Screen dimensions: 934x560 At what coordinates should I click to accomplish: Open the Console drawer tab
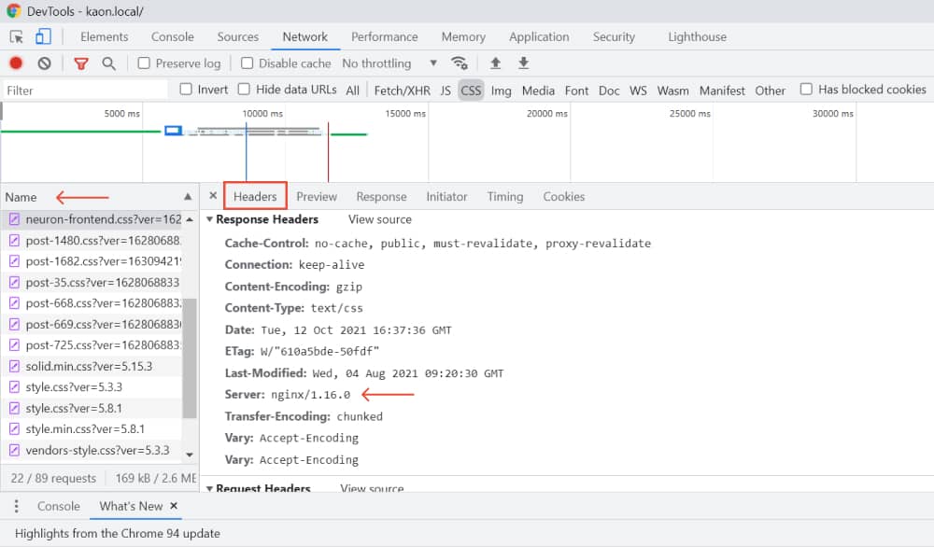(58, 507)
